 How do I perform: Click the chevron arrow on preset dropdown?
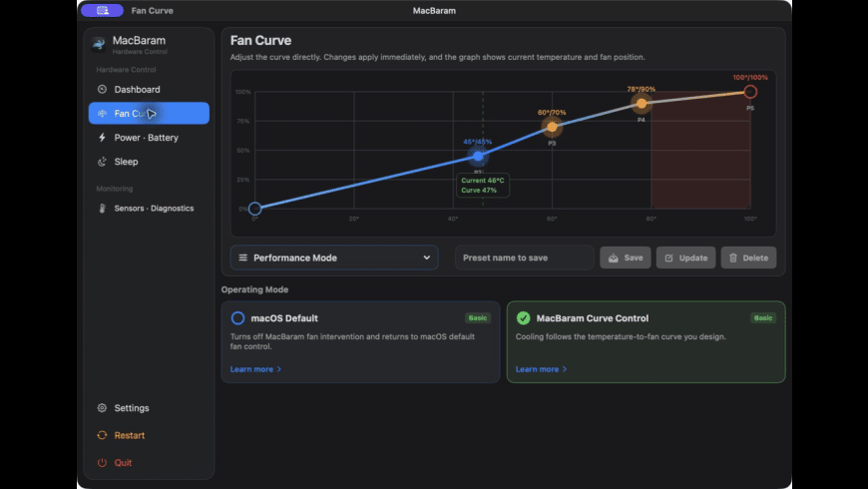(427, 257)
